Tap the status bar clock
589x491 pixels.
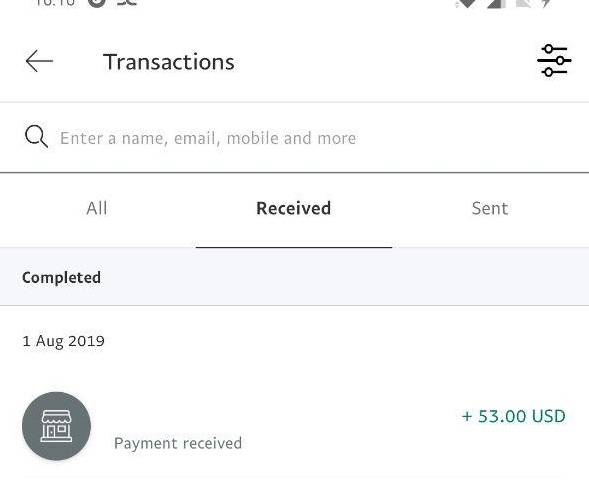click(55, 3)
